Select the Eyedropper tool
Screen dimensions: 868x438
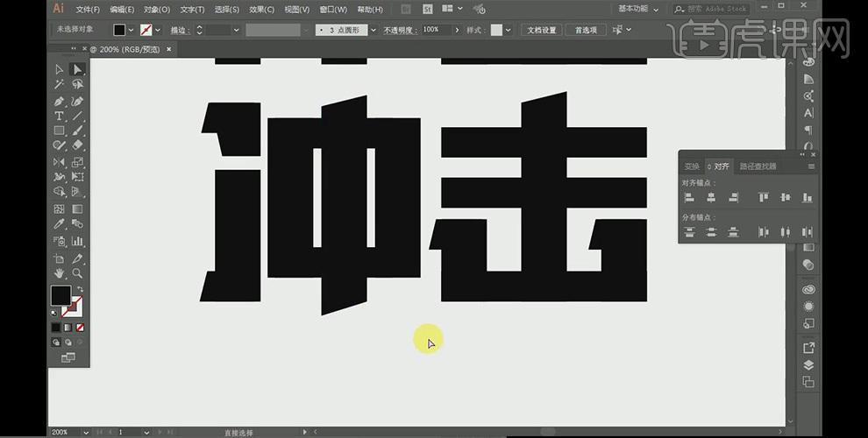click(60, 224)
